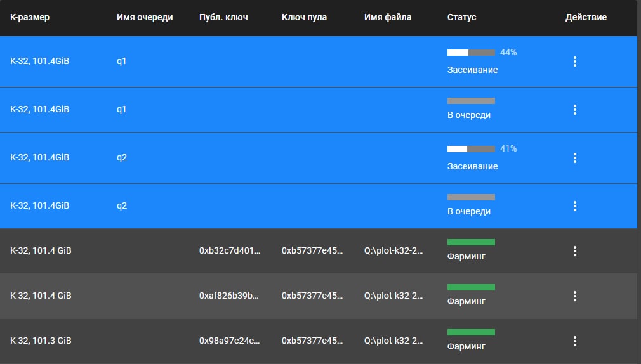This screenshot has width=641, height=364.
Task: Click the К-размер column header
Action: [x=30, y=17]
